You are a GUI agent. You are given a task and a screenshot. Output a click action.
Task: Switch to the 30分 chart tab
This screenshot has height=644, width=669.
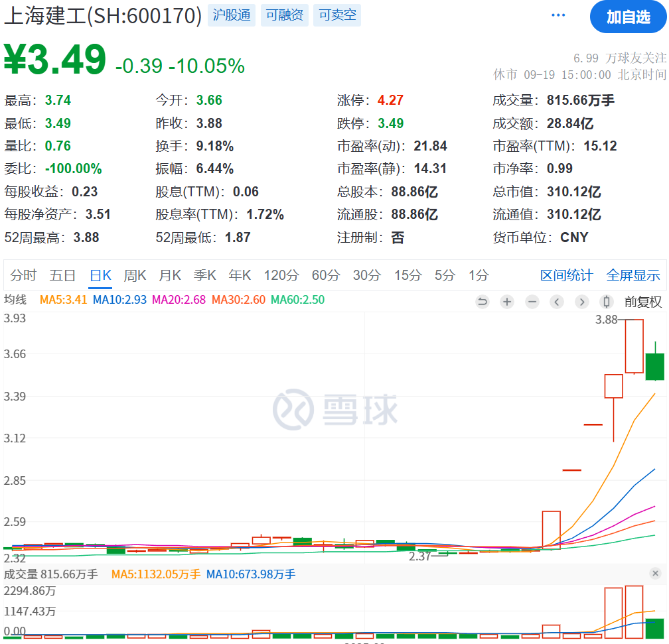coord(367,275)
